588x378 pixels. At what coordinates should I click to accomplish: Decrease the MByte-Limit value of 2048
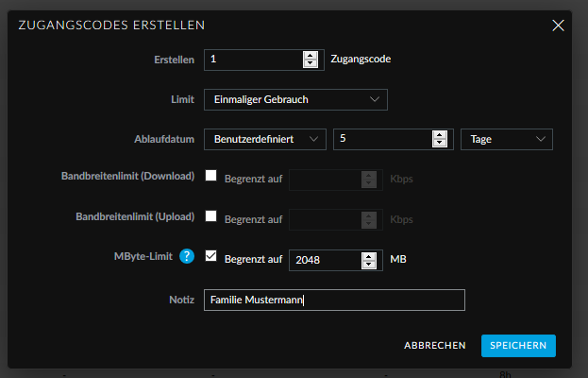(369, 265)
